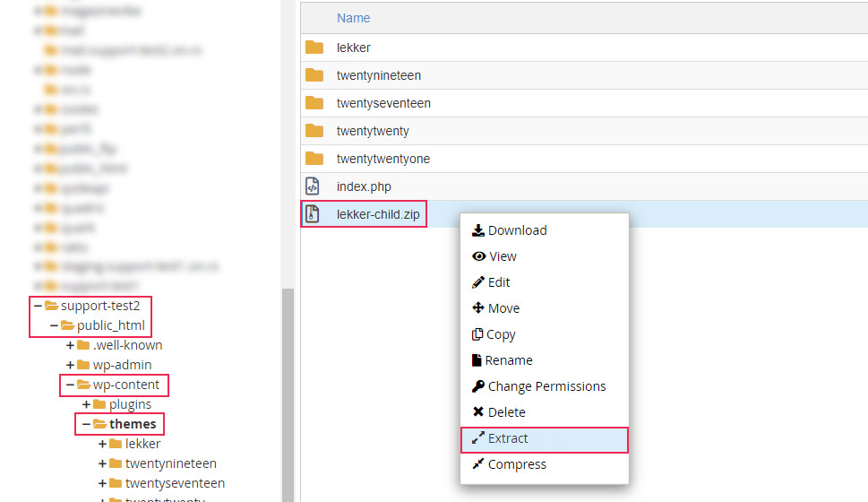The width and height of the screenshot is (868, 502).
Task: Open themes label in folder tree
Action: [133, 424]
